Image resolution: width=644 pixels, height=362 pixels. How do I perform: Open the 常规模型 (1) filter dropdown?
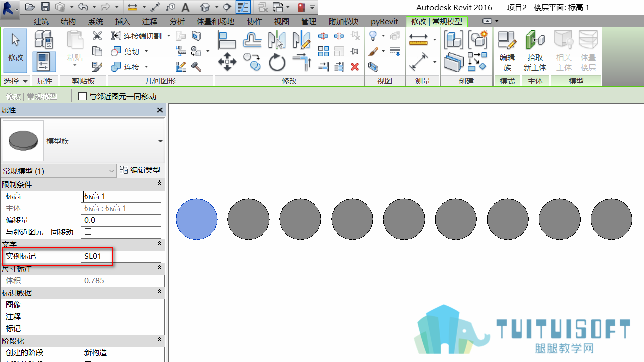(58, 171)
